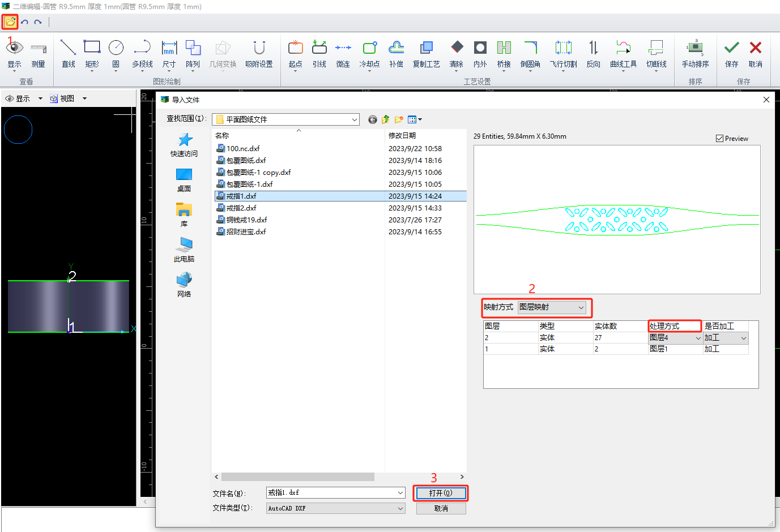The width and height of the screenshot is (780, 532).
Task: Open the 显示 dropdown in left panel
Action: click(x=40, y=98)
